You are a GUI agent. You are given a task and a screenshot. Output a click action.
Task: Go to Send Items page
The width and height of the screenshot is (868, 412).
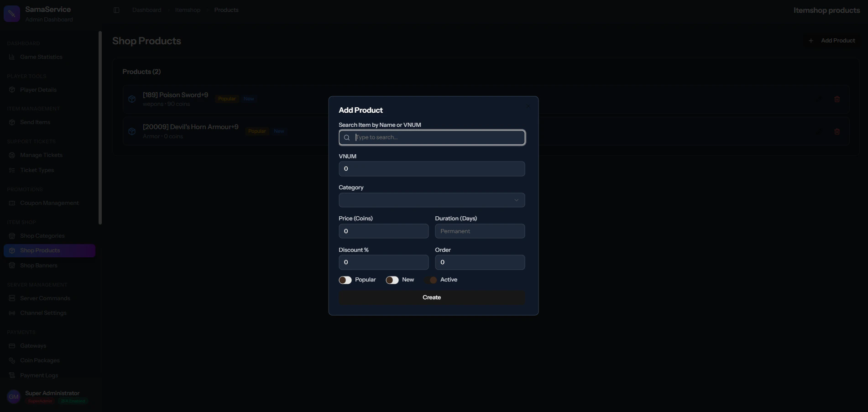click(49, 122)
